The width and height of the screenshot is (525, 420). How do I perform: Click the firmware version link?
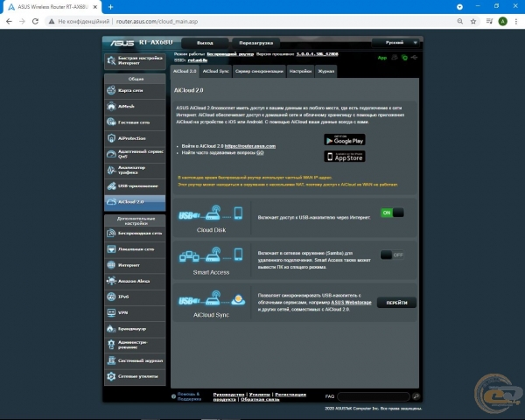pos(317,54)
